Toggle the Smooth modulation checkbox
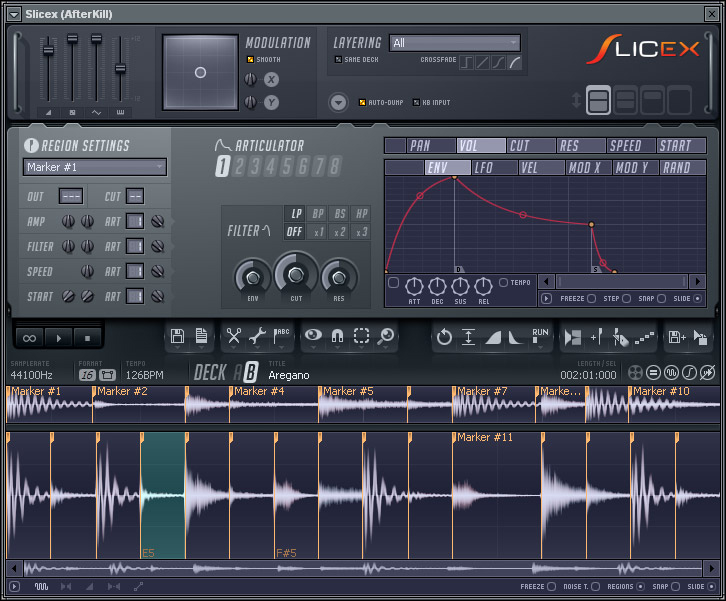Screen dimensions: 726x601 click(250, 59)
